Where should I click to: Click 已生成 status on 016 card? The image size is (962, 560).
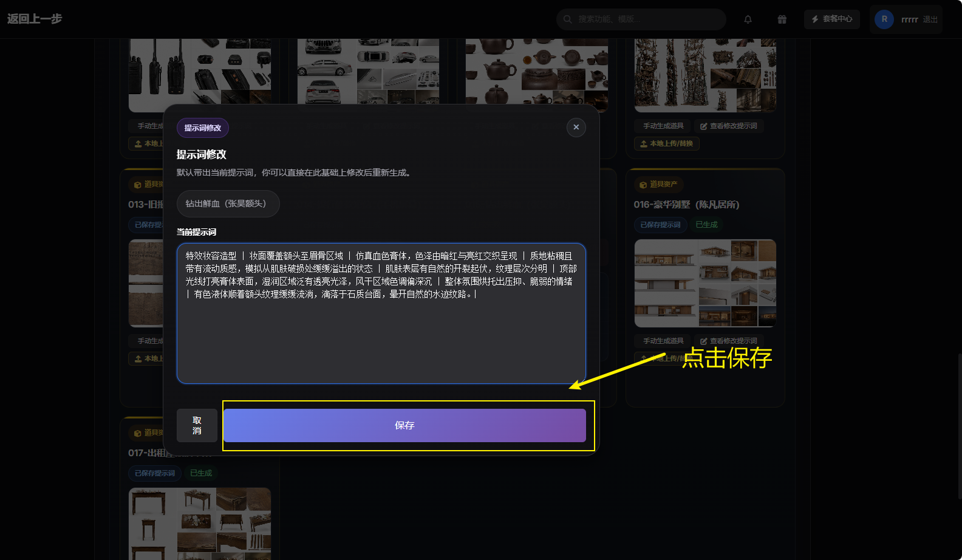(706, 225)
